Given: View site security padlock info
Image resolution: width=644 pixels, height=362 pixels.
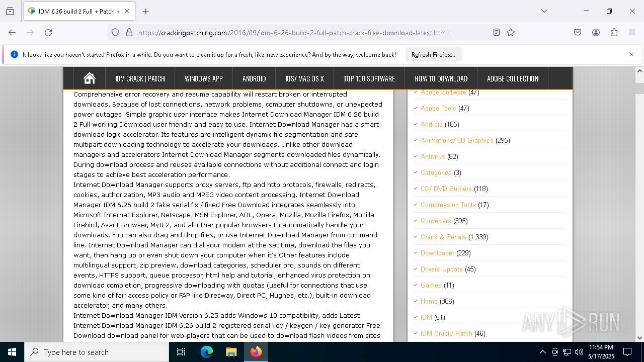Looking at the screenshot, I should point(129,33).
